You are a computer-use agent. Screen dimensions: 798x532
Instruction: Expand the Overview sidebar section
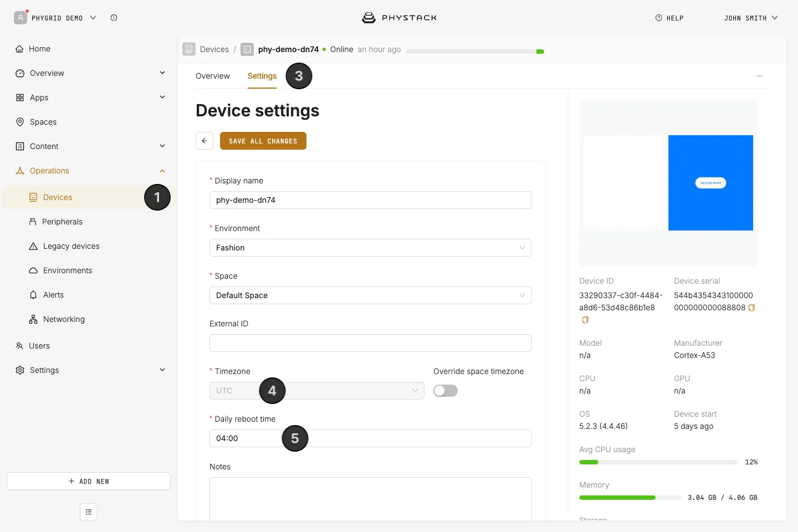(x=162, y=73)
